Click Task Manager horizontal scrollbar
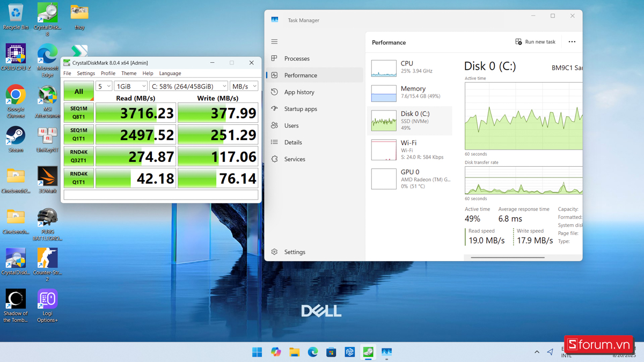644x362 pixels. point(508,257)
